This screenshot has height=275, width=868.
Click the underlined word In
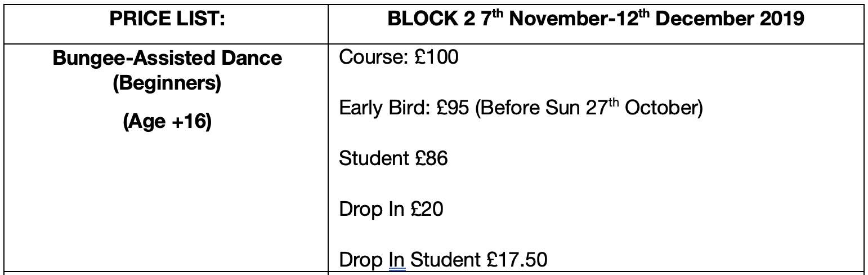coord(397,260)
